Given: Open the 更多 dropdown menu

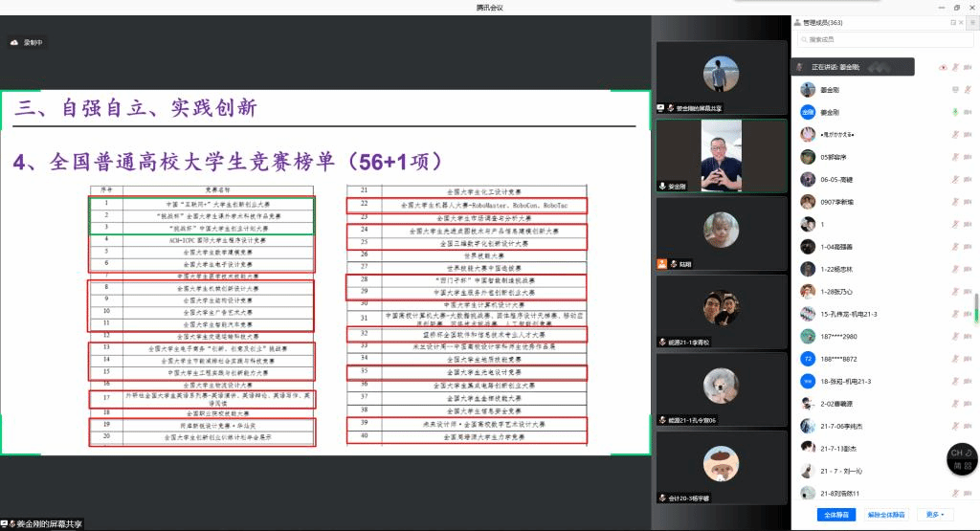Looking at the screenshot, I should click(934, 515).
